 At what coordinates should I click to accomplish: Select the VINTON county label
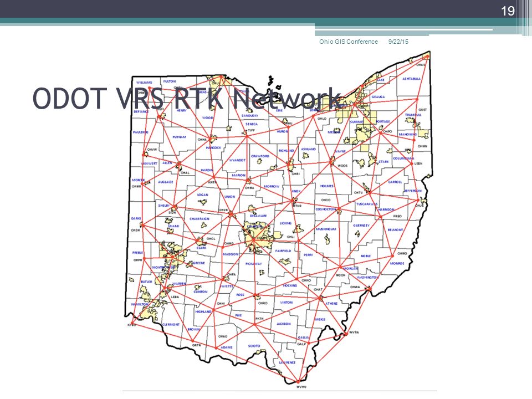[x=286, y=303]
